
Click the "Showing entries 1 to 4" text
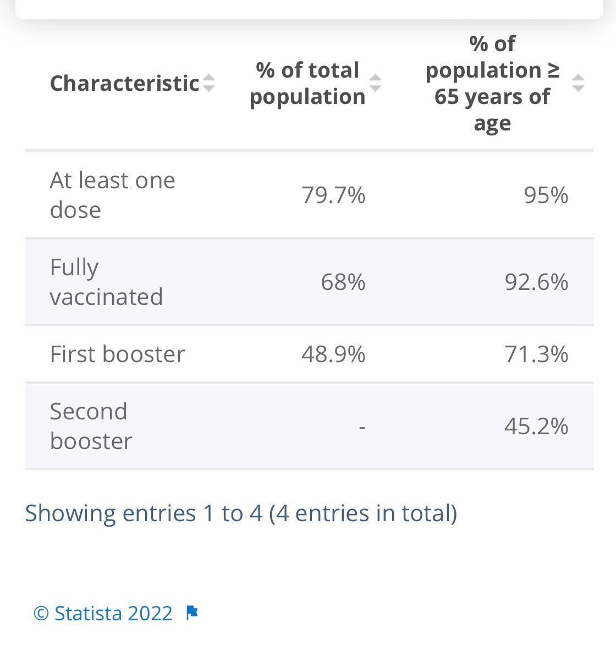click(241, 513)
